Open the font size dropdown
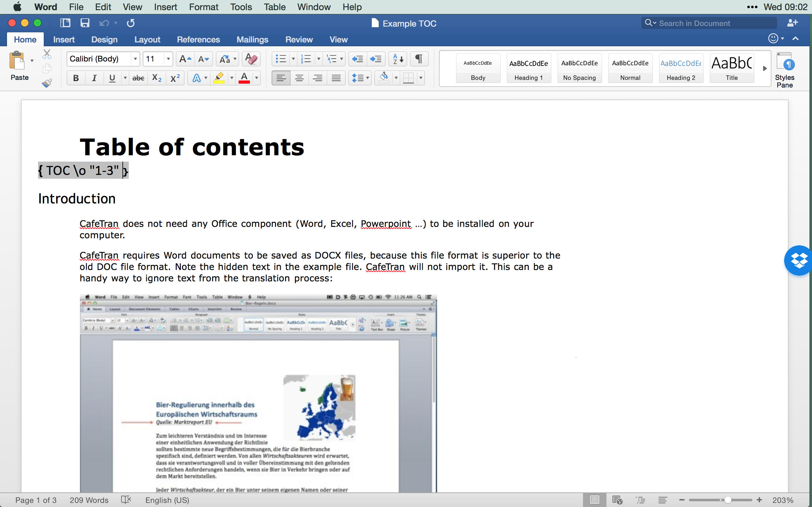This screenshot has width=812, height=507. coord(168,59)
